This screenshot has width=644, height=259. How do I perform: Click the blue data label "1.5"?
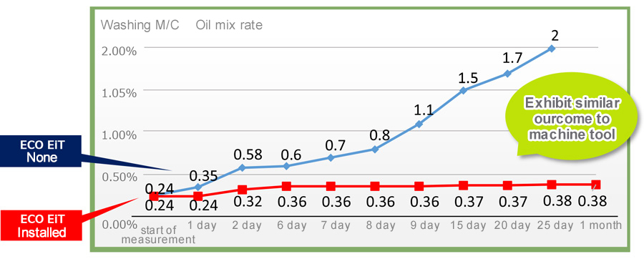click(x=468, y=78)
